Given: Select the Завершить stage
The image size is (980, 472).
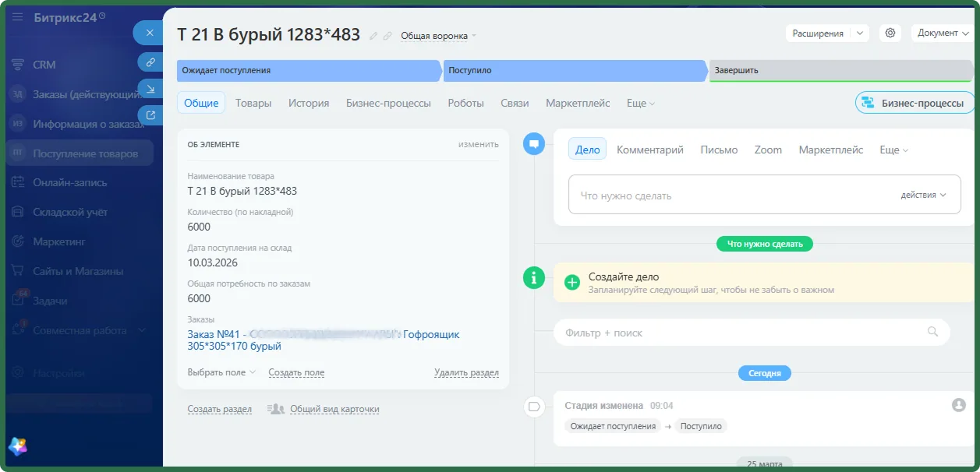Looking at the screenshot, I should click(x=841, y=70).
